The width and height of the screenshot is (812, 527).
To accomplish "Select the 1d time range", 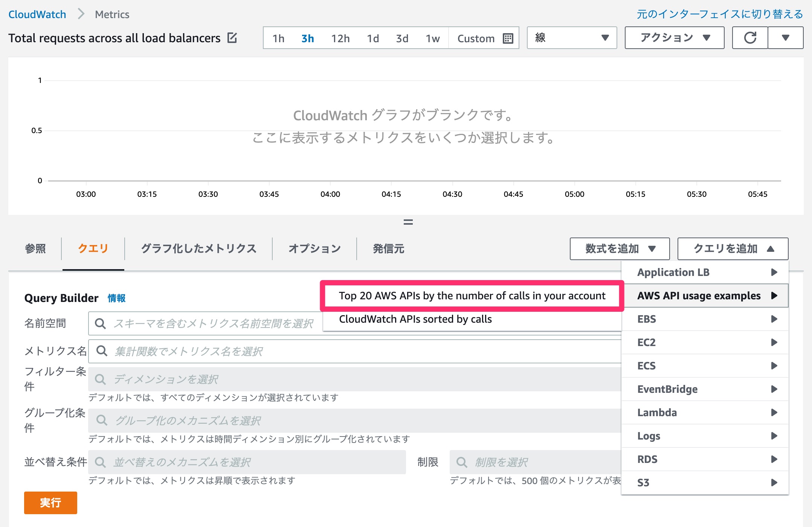I will 373,38.
